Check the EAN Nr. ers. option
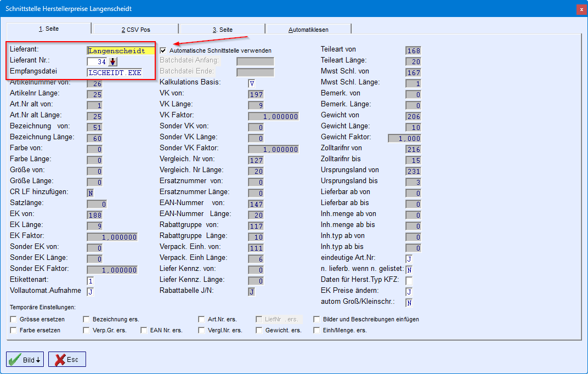Screen dimensions: 588x374 (144, 330)
